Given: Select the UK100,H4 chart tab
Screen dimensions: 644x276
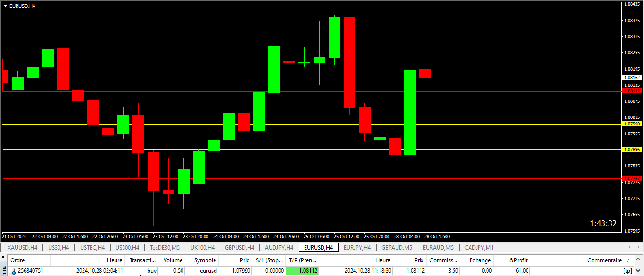Looking at the screenshot, I should (202, 247).
